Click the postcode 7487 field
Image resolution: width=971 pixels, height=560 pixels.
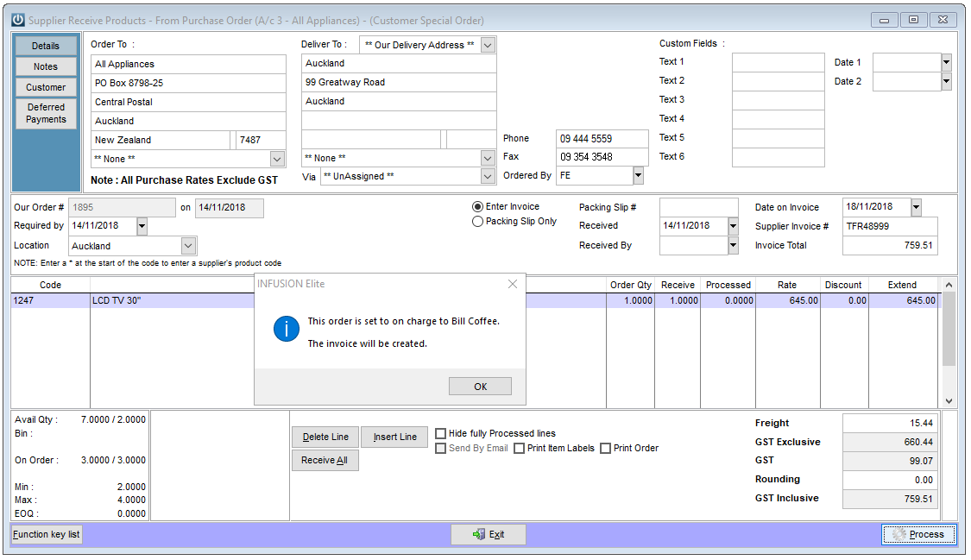261,141
